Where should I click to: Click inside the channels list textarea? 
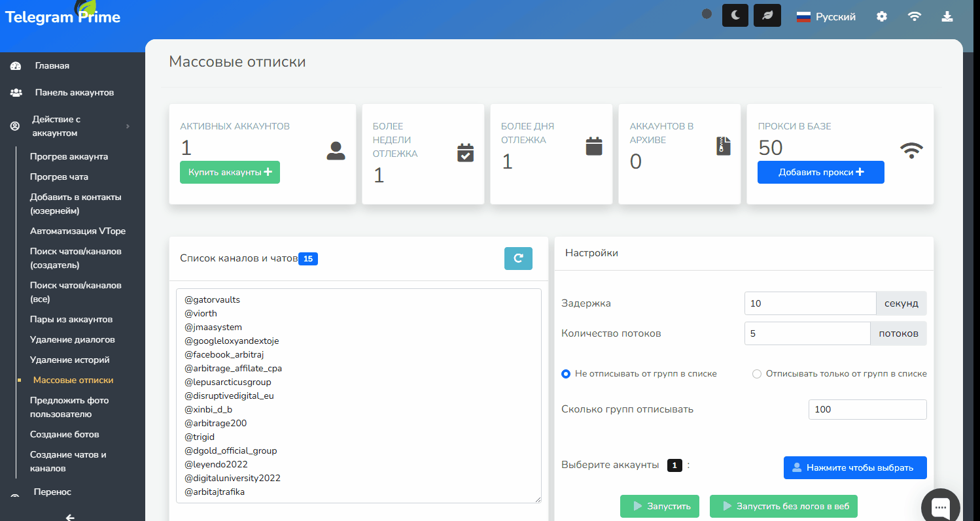pos(359,395)
